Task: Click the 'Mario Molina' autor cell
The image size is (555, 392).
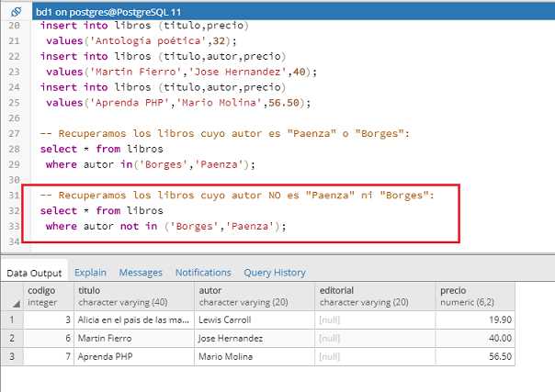Action: (255, 356)
